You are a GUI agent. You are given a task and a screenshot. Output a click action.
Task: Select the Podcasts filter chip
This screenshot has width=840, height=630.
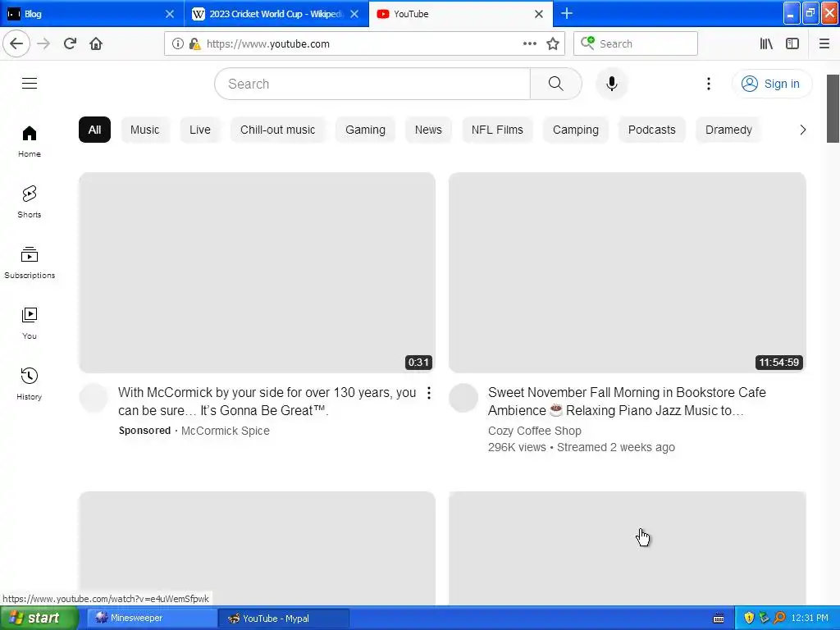[651, 130]
